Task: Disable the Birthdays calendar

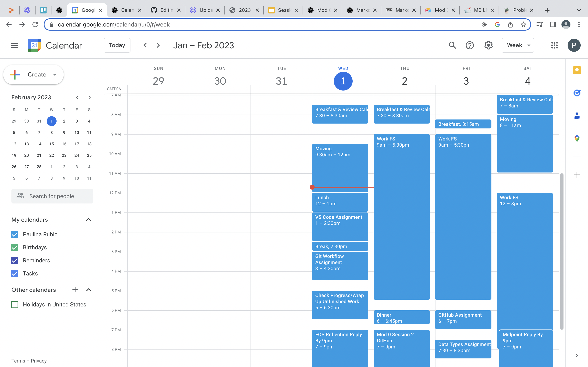Action: pos(14,247)
